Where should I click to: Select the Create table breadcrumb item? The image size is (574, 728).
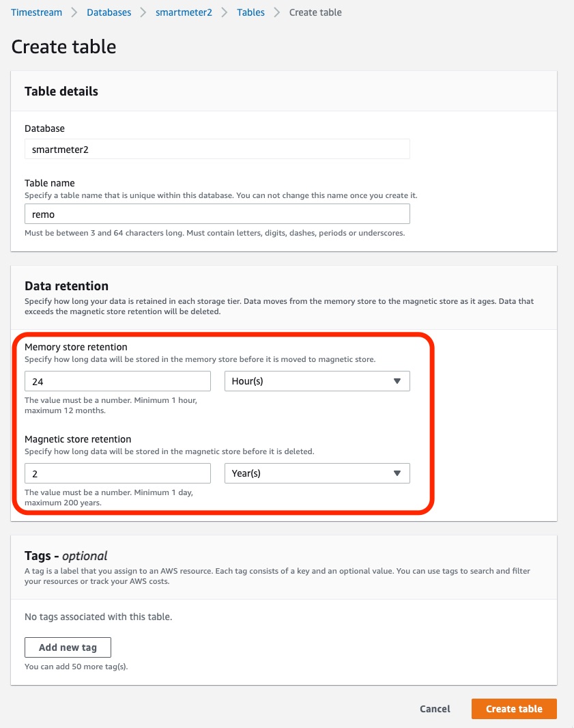[315, 12]
